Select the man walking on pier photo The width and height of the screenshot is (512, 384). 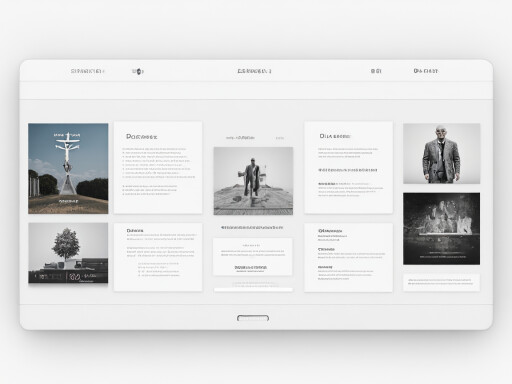(253, 181)
